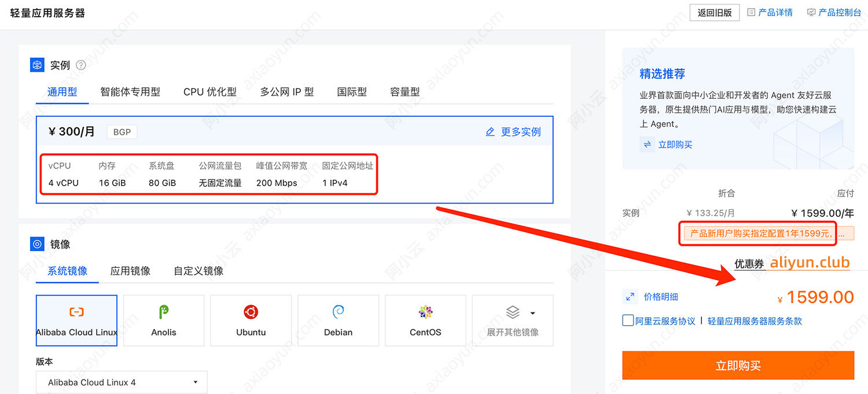This screenshot has height=394, width=868.
Task: Click the ¥ 1599.00/年 payable amount
Action: (x=822, y=213)
